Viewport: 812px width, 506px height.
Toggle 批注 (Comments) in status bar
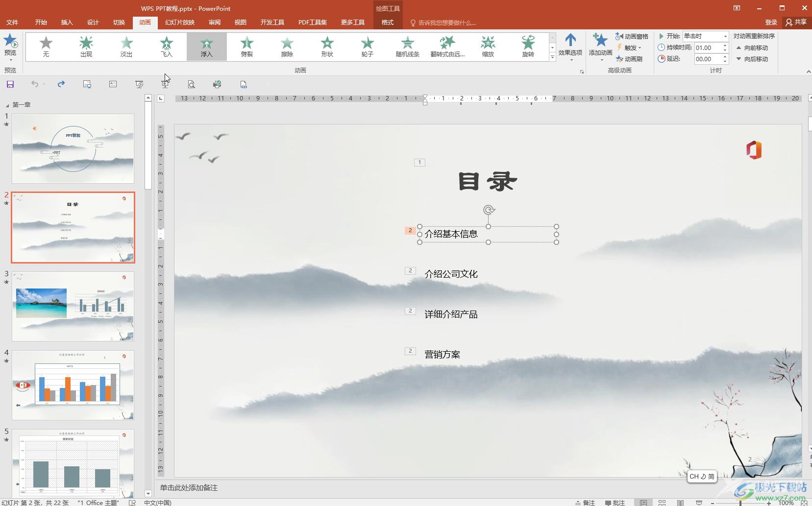615,502
